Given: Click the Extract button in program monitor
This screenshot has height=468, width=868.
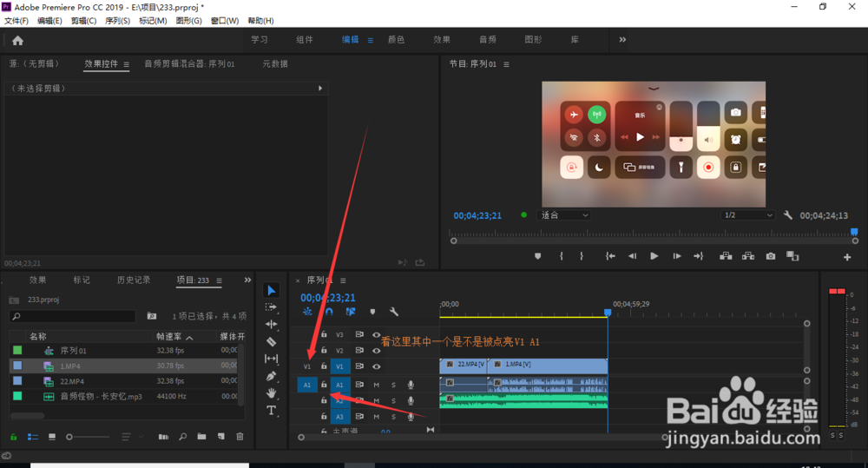Looking at the screenshot, I should [748, 256].
